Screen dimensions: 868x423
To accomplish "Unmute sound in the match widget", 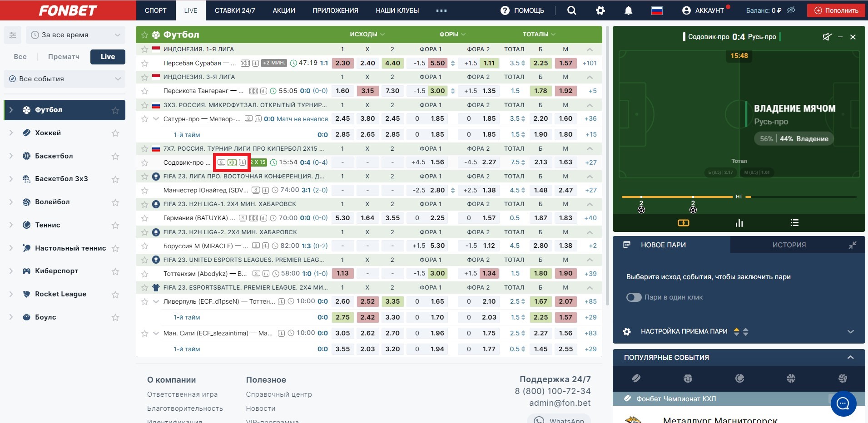I will (x=827, y=37).
